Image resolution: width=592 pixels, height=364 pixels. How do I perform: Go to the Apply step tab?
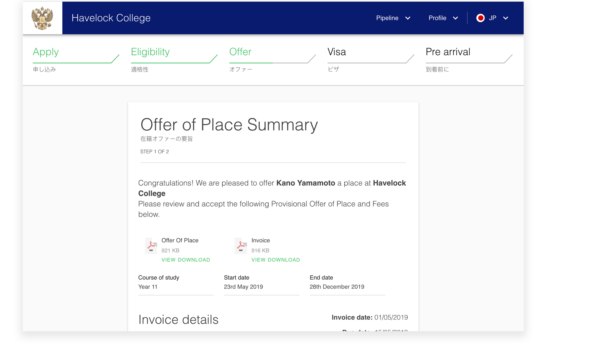tap(46, 52)
